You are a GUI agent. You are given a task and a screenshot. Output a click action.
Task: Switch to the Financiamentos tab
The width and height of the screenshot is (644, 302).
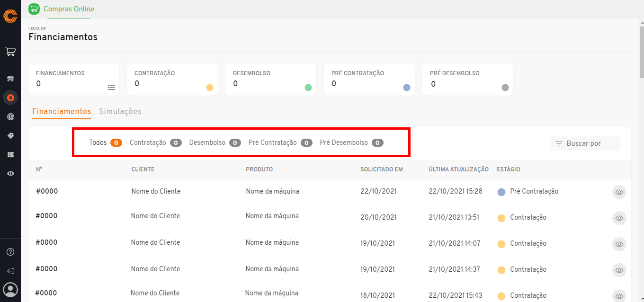pyautogui.click(x=62, y=112)
